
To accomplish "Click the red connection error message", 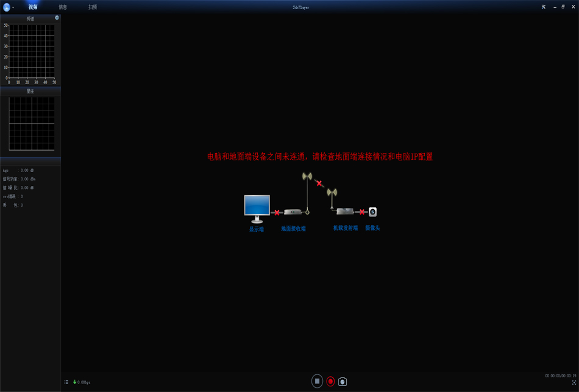I will tap(320, 157).
